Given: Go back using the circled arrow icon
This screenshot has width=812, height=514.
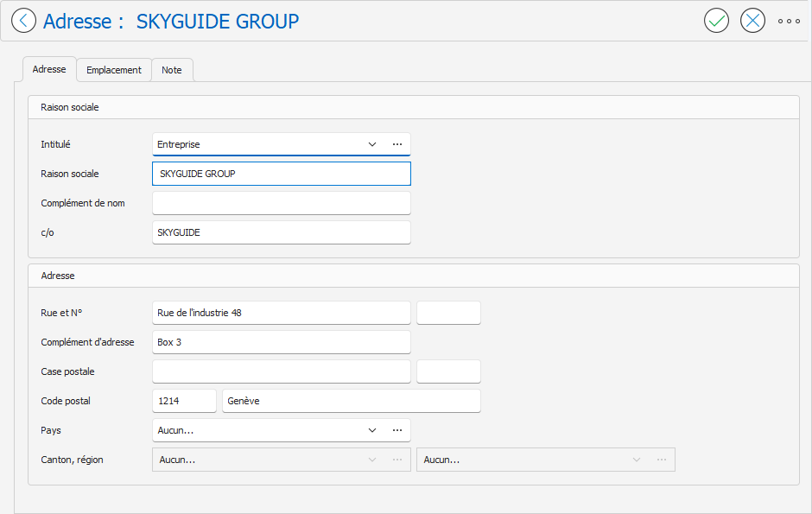Looking at the screenshot, I should [24, 21].
